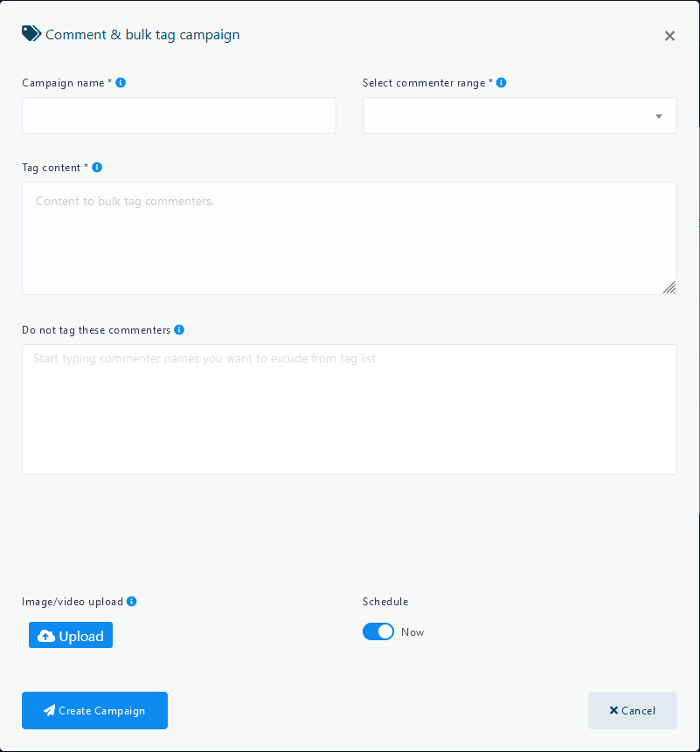Focus the Campaign name input field
The height and width of the screenshot is (752, 700).
pyautogui.click(x=179, y=116)
